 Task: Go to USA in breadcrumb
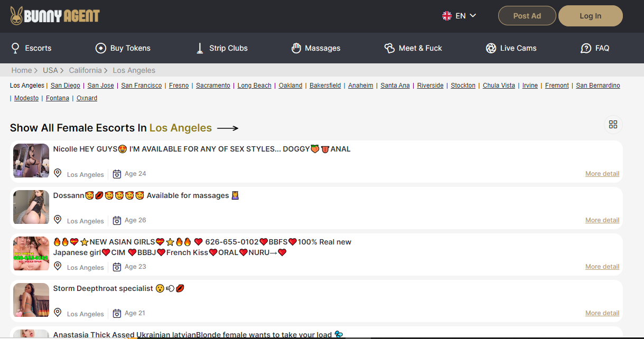coord(50,70)
